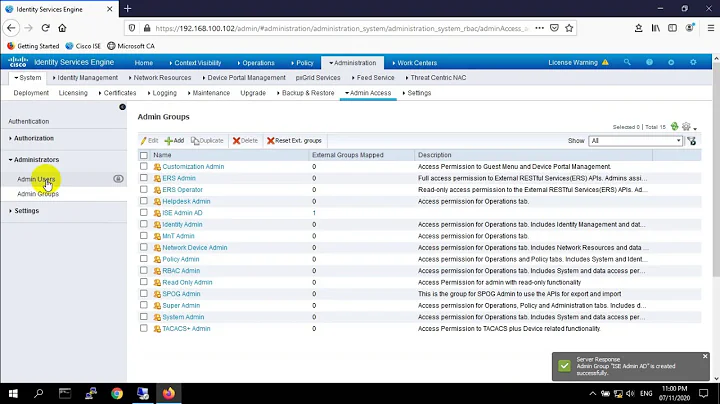
Task: Open the Context Visibility menu
Action: click(195, 63)
